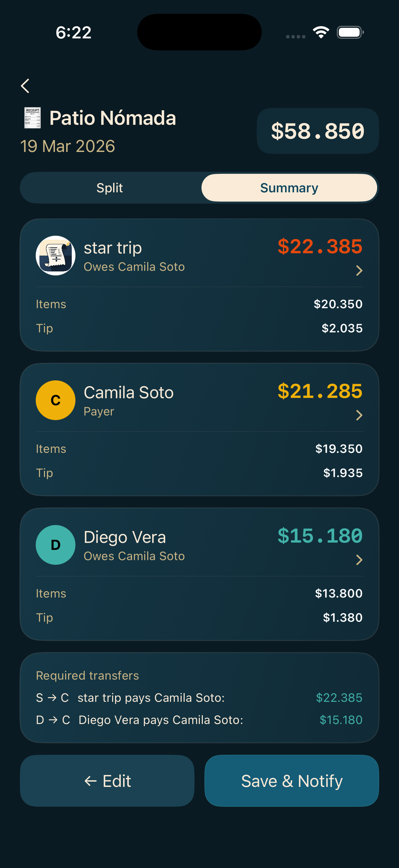Tap the battery status icon
The height and width of the screenshot is (868, 399).
(x=350, y=32)
